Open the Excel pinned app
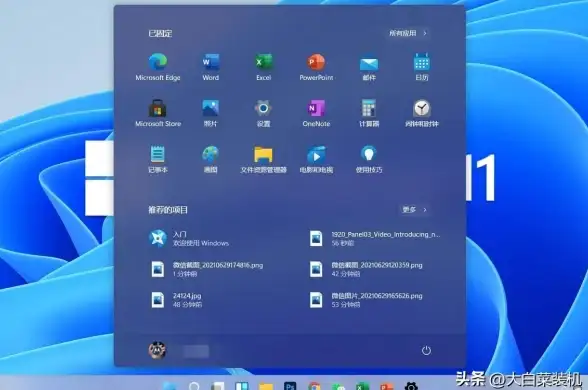Screen dimensions: 588x390 coord(264,68)
